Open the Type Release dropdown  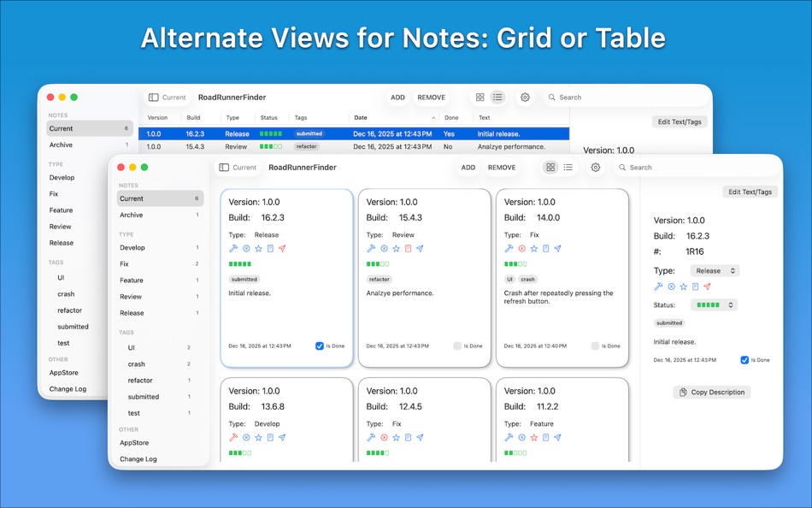point(715,271)
